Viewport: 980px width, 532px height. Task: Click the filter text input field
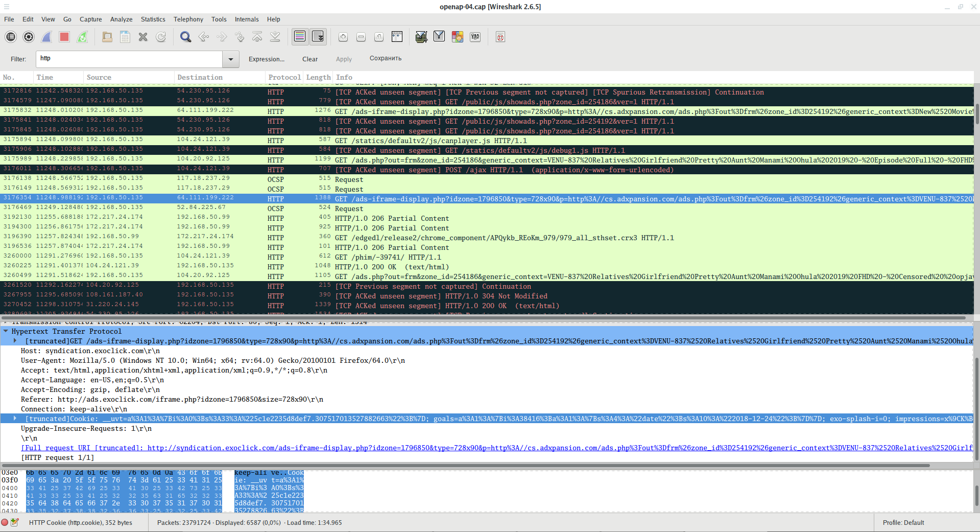click(129, 59)
